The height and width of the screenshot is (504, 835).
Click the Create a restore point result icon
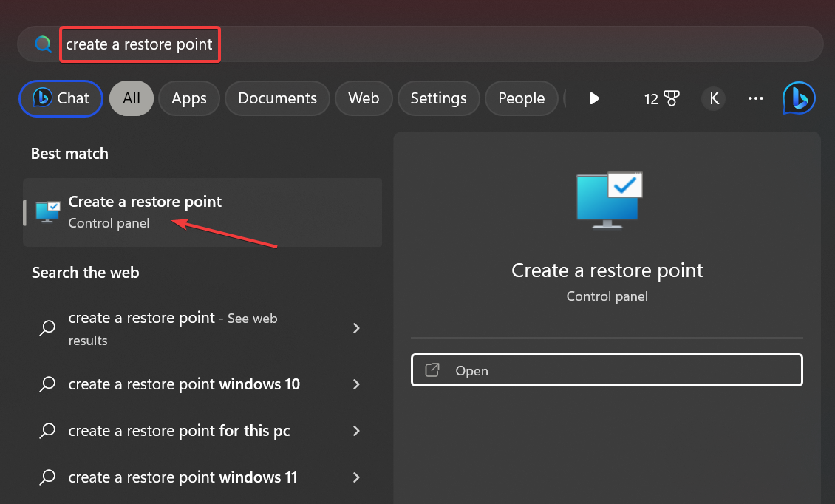(x=47, y=211)
